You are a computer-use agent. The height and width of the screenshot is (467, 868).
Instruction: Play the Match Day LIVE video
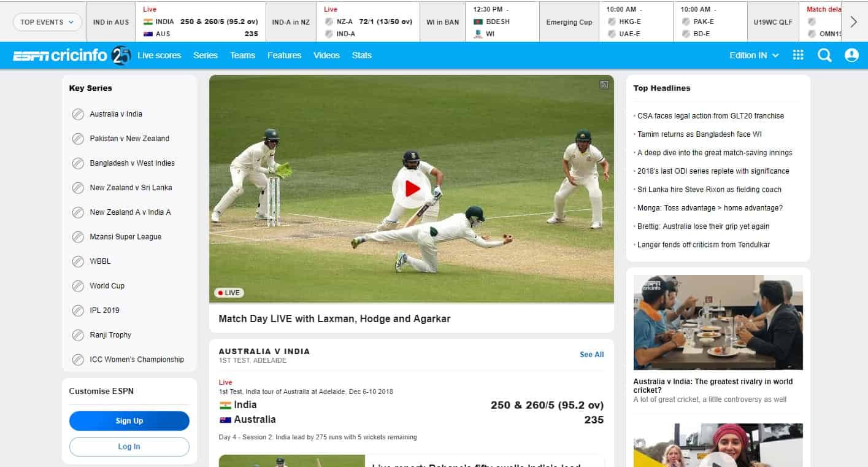411,189
